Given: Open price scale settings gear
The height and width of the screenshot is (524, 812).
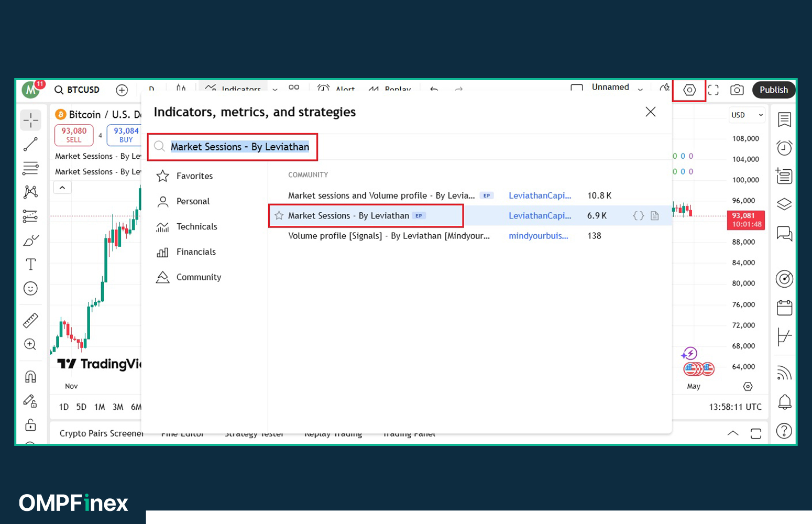Looking at the screenshot, I should click(748, 386).
